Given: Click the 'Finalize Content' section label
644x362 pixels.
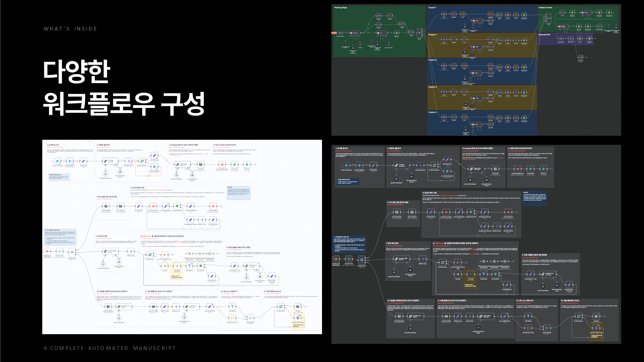Looking at the screenshot, I should tap(545, 7).
